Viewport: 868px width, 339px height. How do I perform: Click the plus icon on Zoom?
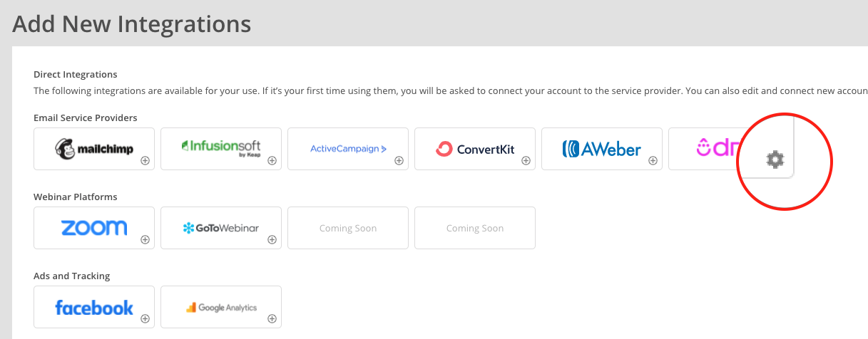click(145, 240)
